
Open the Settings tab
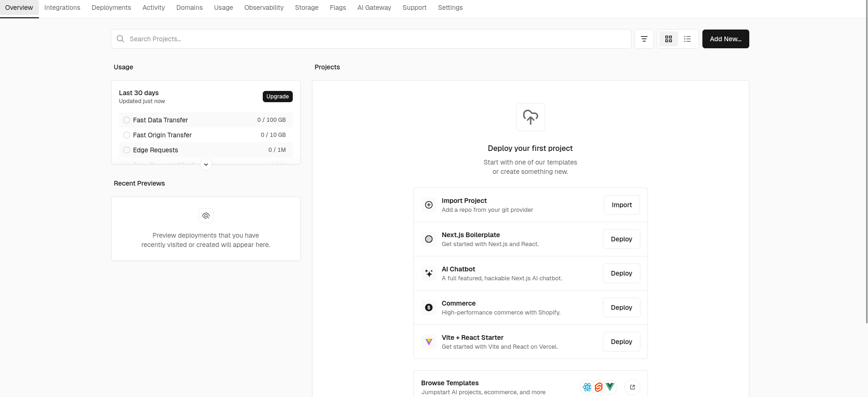tap(450, 8)
